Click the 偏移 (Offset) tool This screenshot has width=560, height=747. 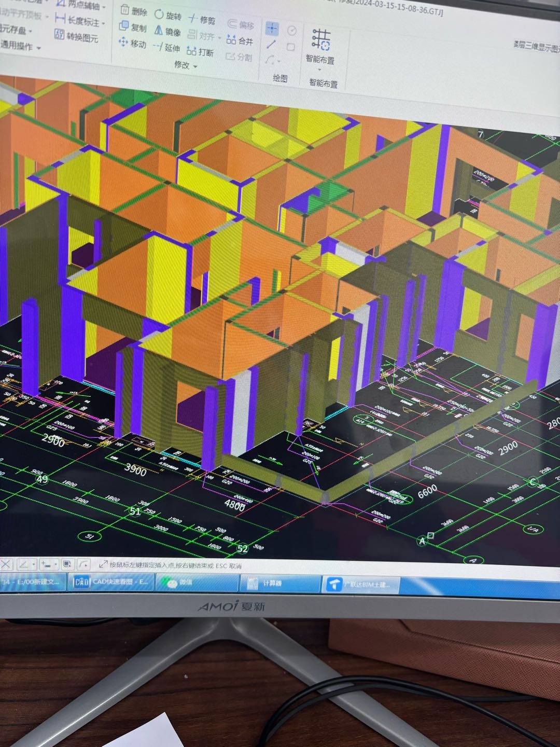pyautogui.click(x=241, y=24)
